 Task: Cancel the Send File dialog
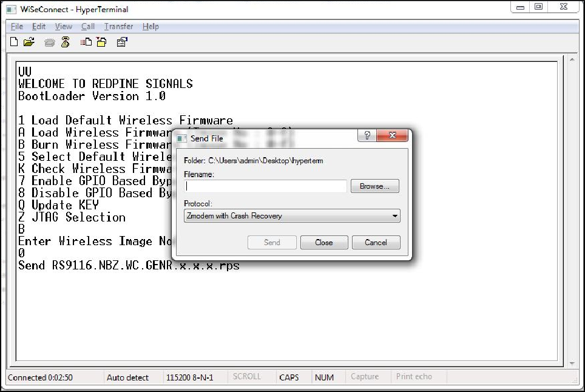tap(376, 242)
